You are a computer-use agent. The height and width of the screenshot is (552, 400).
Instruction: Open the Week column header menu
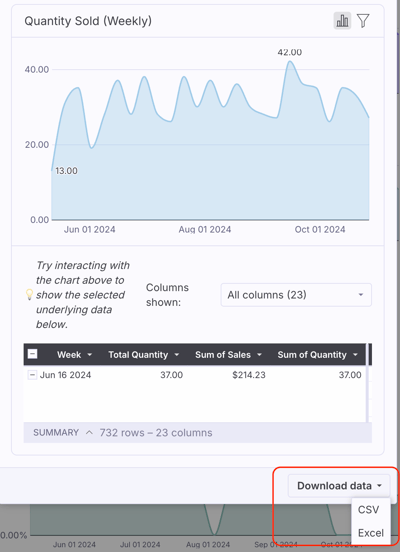[90, 355]
